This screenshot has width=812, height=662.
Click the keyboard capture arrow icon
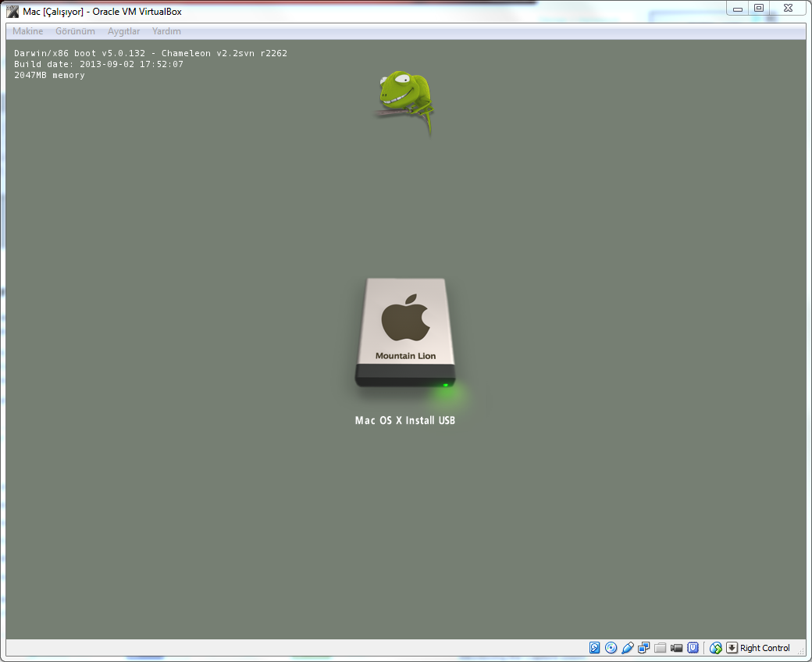tap(732, 647)
